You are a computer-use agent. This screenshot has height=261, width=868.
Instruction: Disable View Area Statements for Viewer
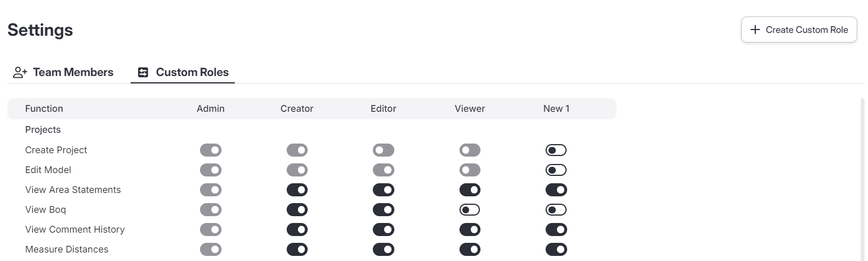coord(470,190)
